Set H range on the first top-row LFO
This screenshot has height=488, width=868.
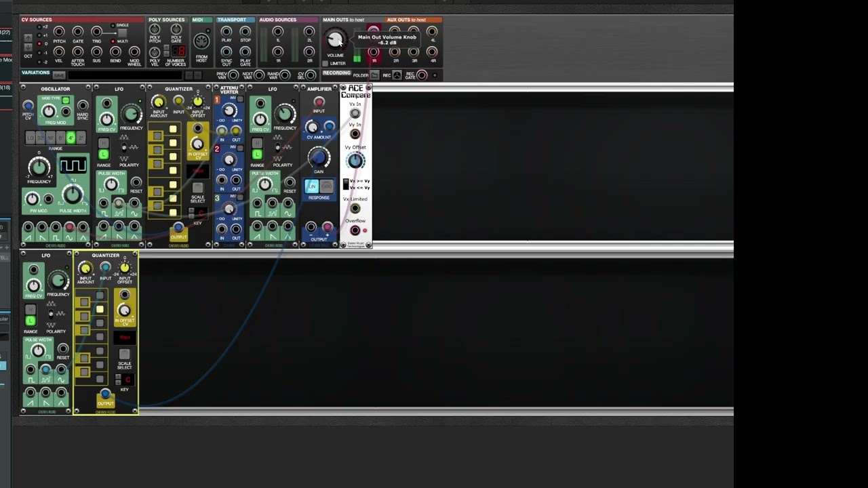pos(103,144)
